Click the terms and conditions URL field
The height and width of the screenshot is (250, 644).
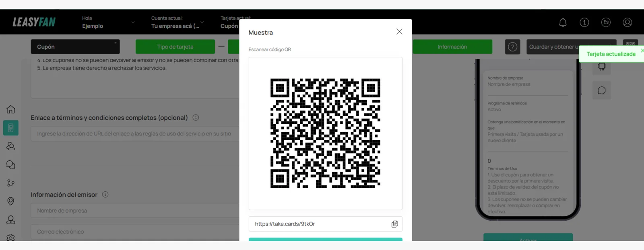pos(135,133)
